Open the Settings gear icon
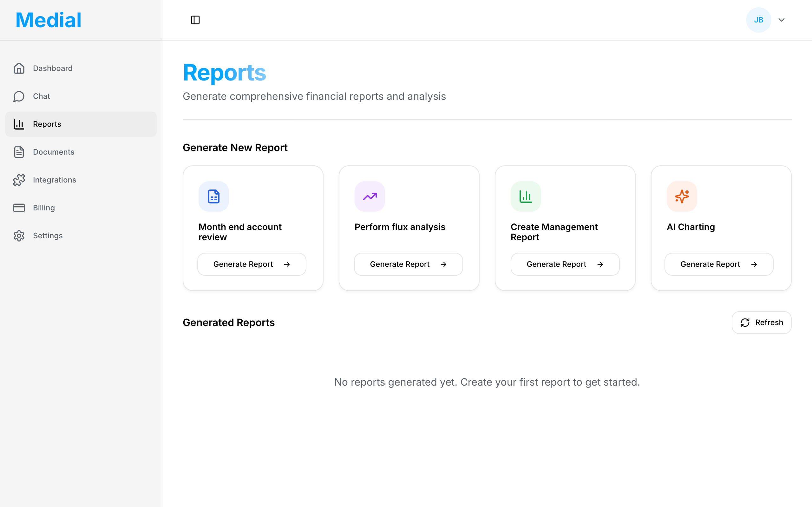The image size is (812, 507). [x=19, y=235]
